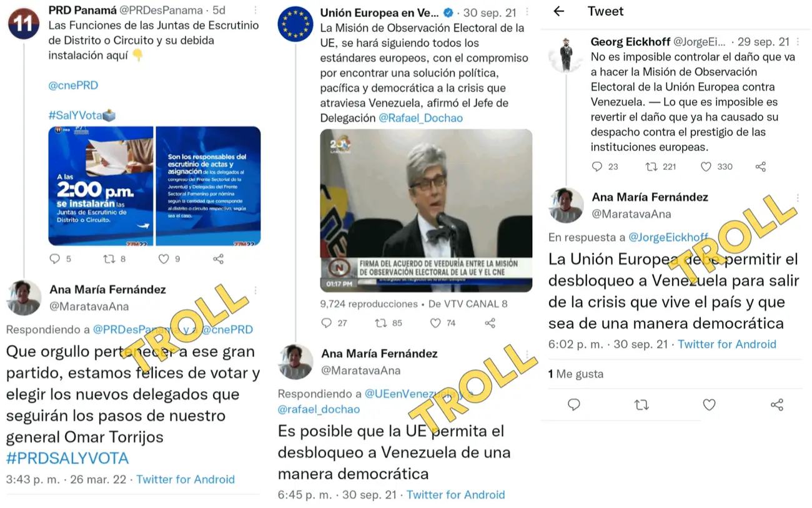This screenshot has height=508, width=812.
Task: Reply to the PRD Panamá tweet
Action: [54, 258]
